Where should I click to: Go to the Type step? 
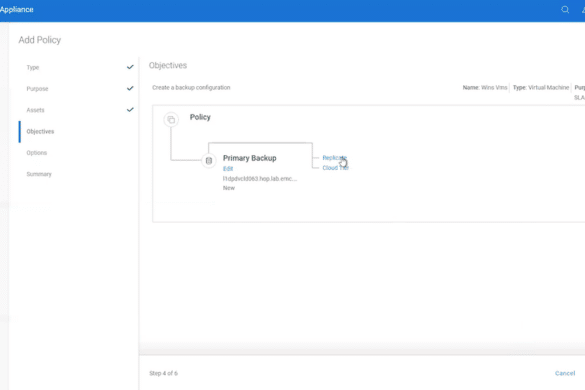(x=33, y=68)
